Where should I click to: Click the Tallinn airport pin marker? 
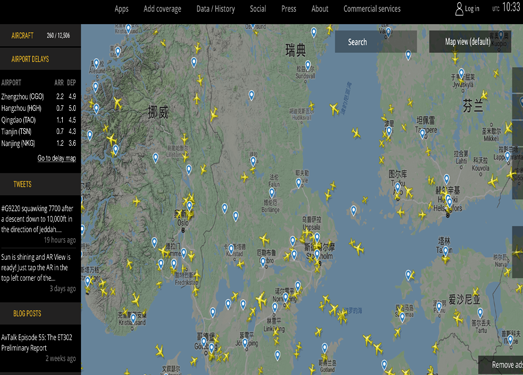tap(446, 251)
